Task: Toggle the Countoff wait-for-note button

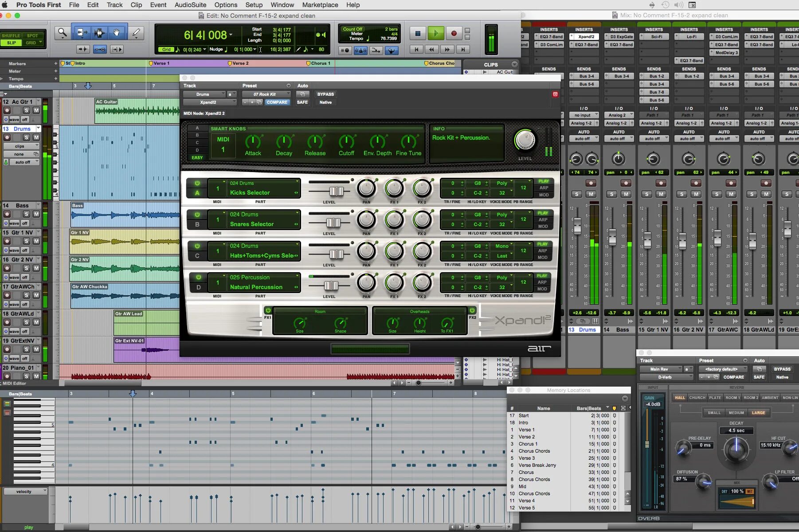Action: (x=345, y=51)
